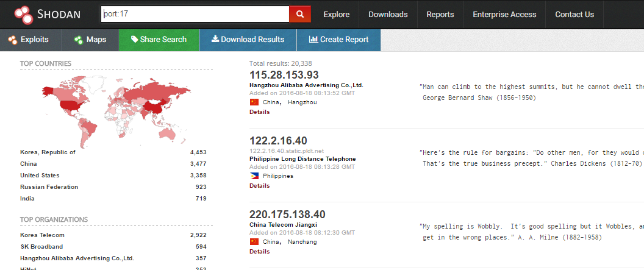Click the Download Results button
This screenshot has width=644, height=270.
click(248, 40)
